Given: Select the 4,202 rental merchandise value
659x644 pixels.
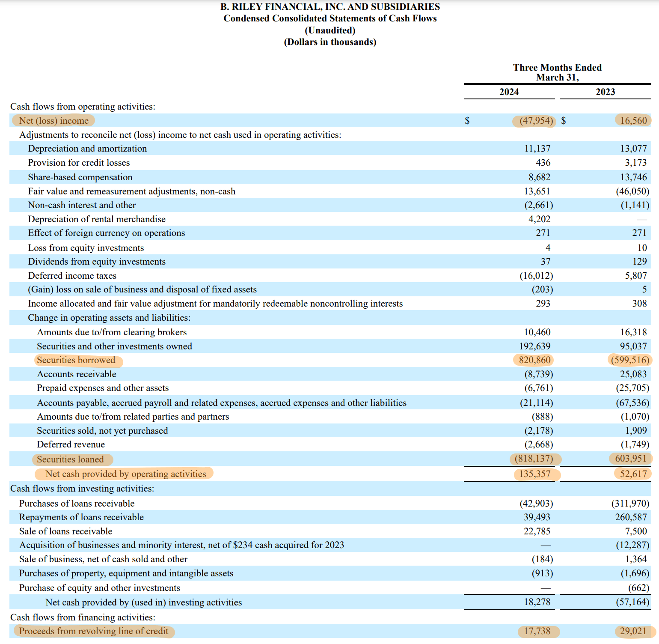Looking at the screenshot, I should coord(540,219).
